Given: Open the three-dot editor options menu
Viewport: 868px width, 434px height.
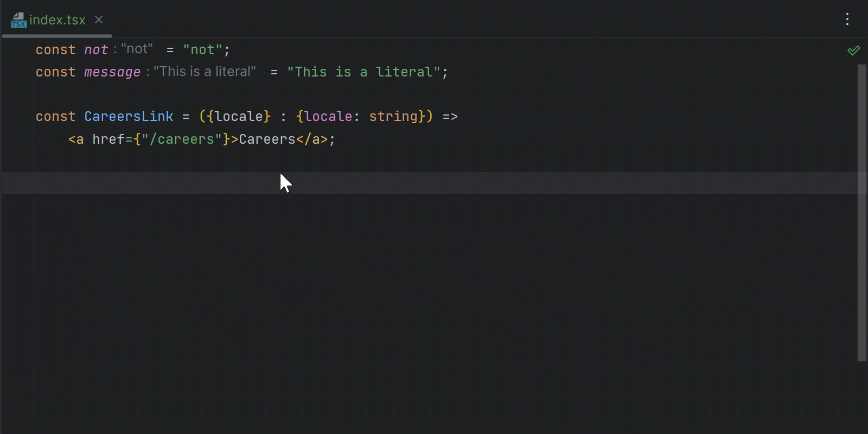Looking at the screenshot, I should (847, 20).
